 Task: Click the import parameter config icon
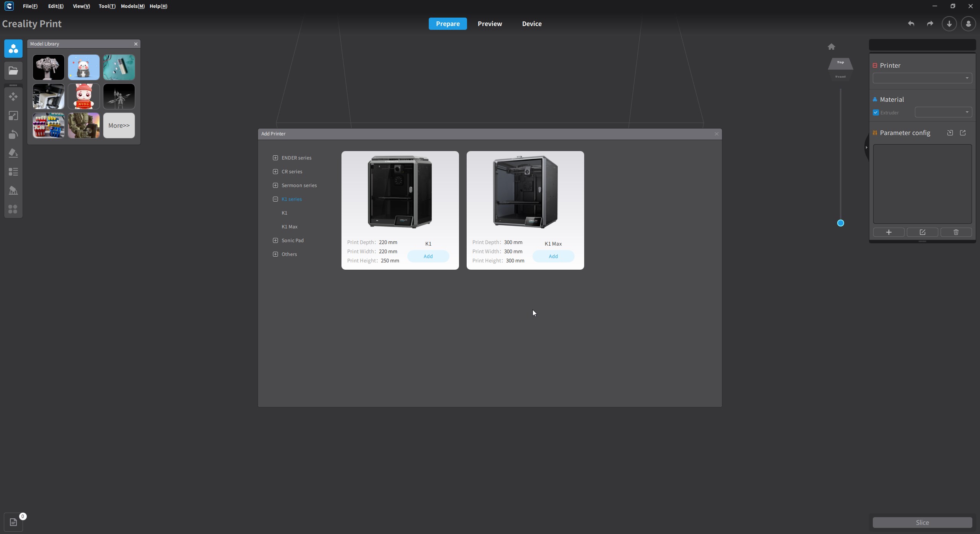950,133
